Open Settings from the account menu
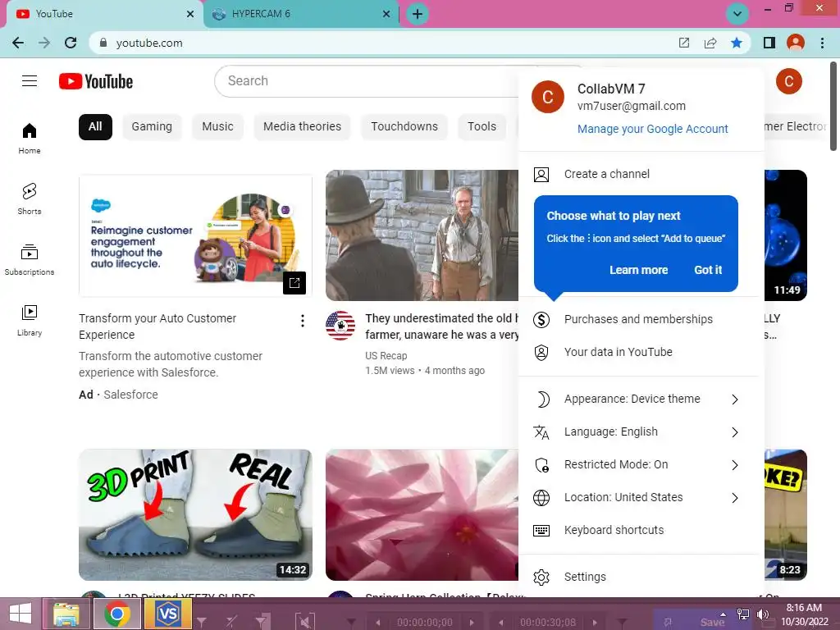 click(641, 577)
